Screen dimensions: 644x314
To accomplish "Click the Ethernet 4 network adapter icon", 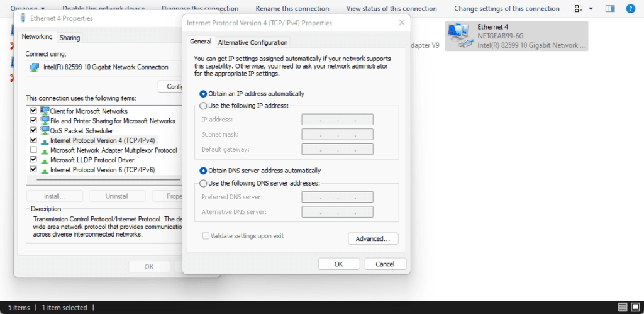I will click(x=460, y=36).
